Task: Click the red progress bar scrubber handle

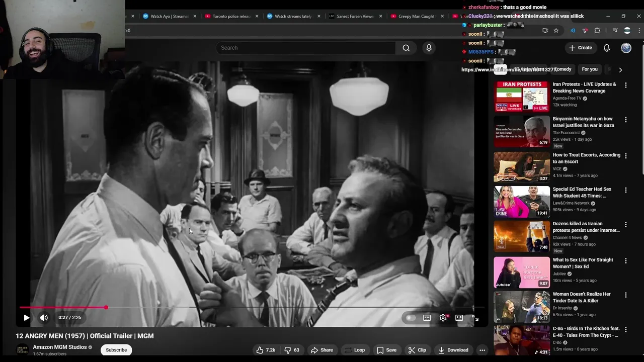Action: click(106, 307)
